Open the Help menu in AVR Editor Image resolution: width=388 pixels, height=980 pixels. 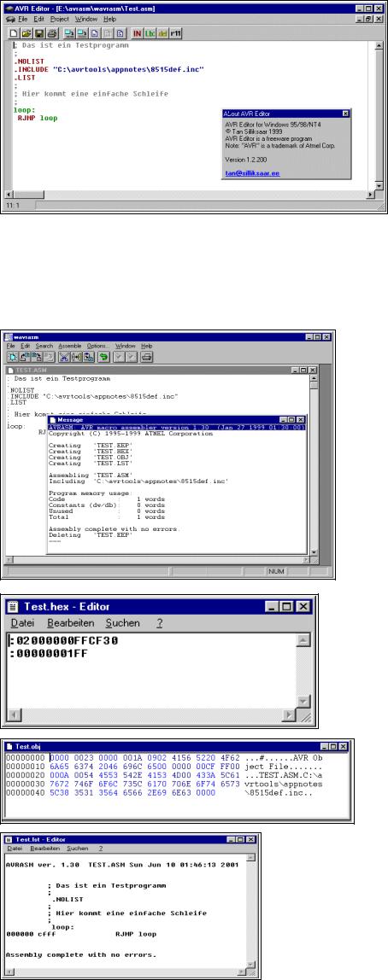110,20
